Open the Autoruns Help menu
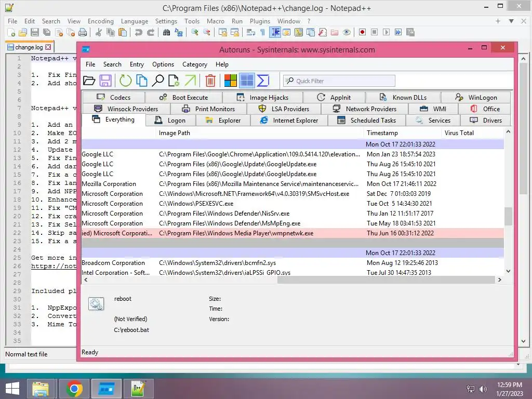Screen dimensions: 532x399 point(222,64)
